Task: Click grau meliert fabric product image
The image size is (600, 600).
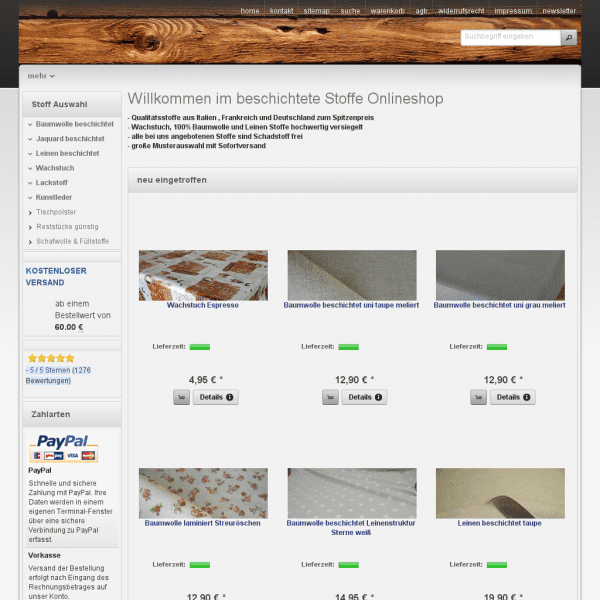Action: [x=500, y=275]
